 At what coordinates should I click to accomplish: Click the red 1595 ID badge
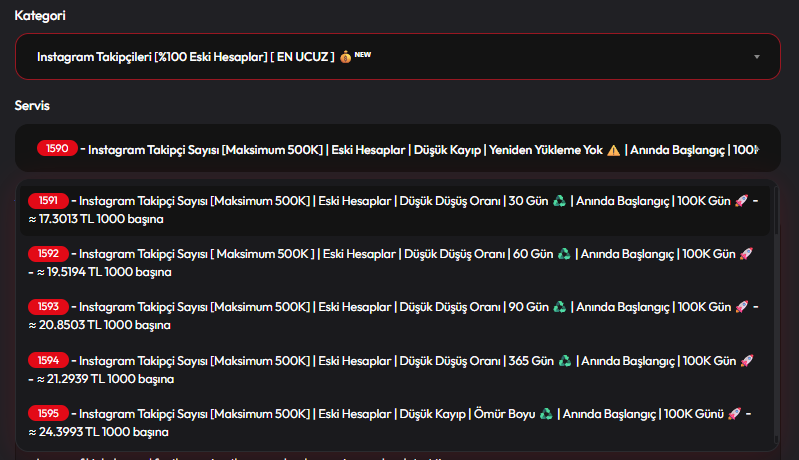(x=48, y=413)
